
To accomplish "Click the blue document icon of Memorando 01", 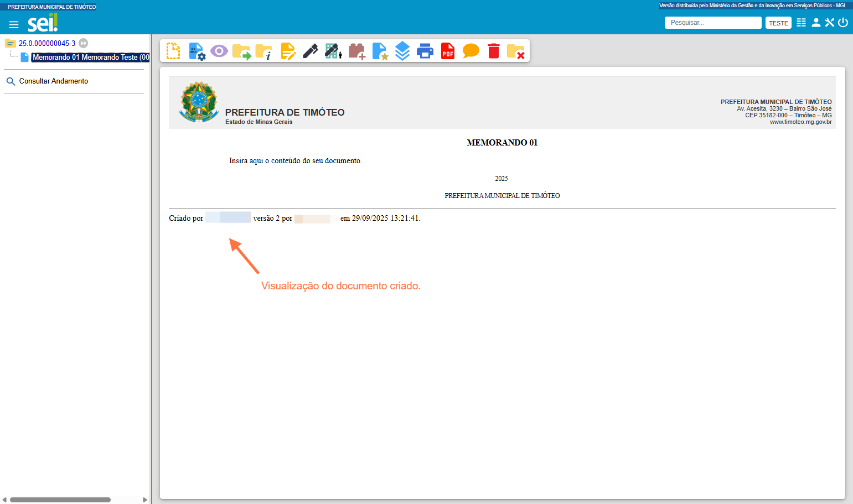I will click(x=24, y=57).
